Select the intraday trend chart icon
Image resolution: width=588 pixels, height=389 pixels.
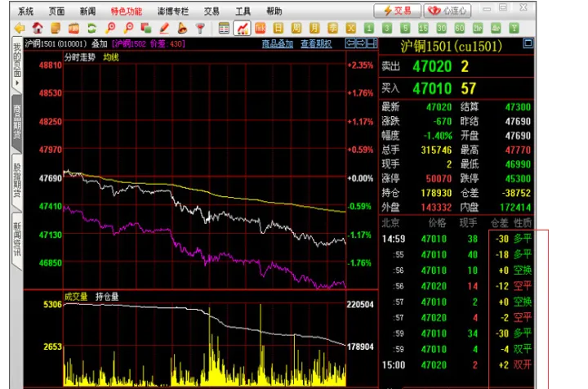tap(243, 28)
